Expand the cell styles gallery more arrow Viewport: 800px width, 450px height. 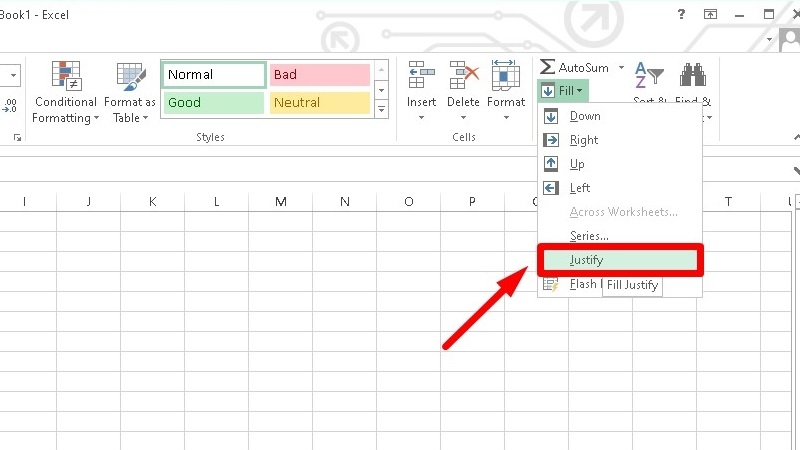tap(380, 106)
